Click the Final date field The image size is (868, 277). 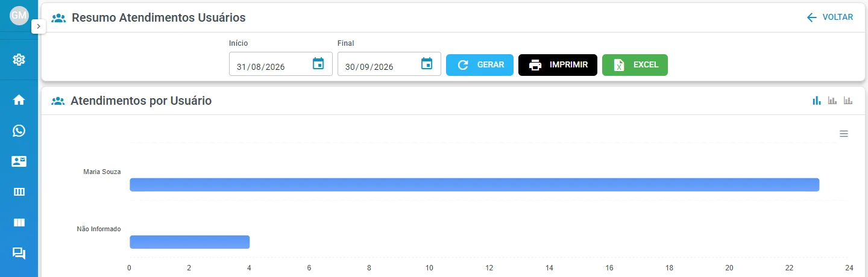click(389, 64)
